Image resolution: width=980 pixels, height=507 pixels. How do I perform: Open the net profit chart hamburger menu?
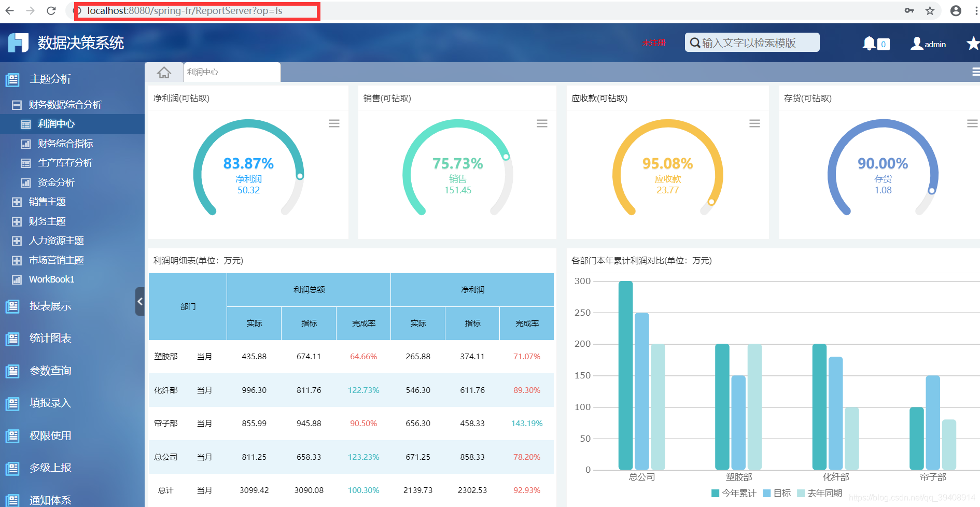coord(334,123)
